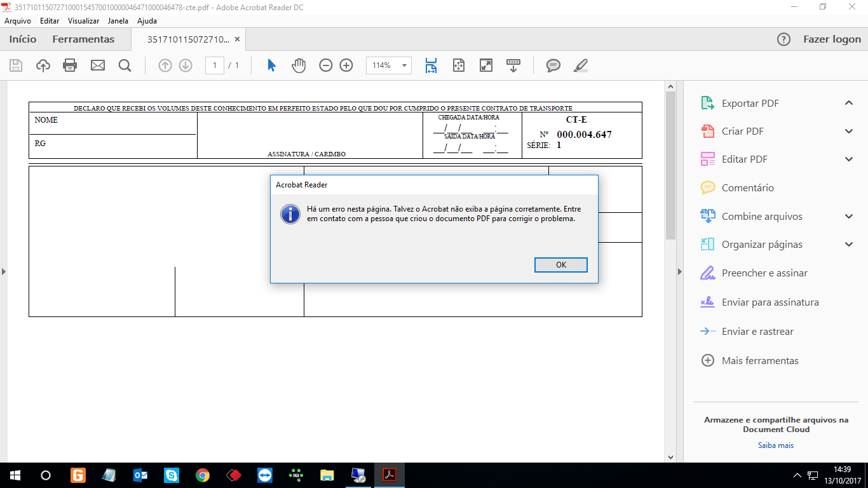Click the current page number field

tap(215, 65)
